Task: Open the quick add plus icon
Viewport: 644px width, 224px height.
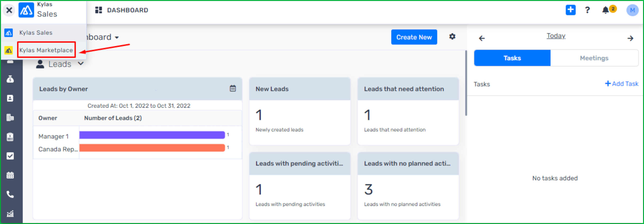Action: pos(570,10)
